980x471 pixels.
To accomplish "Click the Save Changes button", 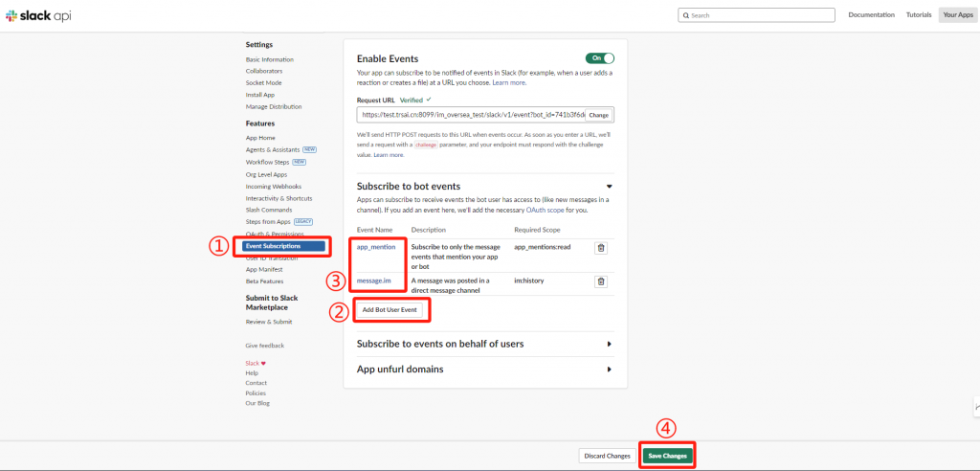I will point(667,456).
